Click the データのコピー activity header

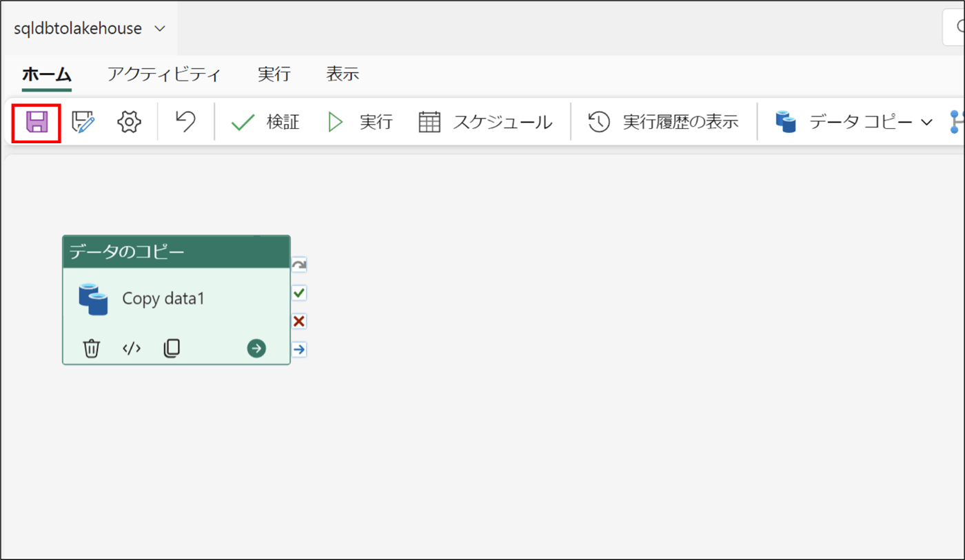point(176,252)
